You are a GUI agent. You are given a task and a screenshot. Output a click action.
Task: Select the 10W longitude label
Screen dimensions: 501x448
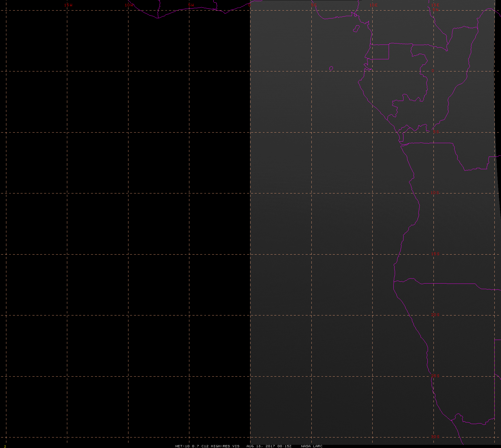(x=129, y=5)
